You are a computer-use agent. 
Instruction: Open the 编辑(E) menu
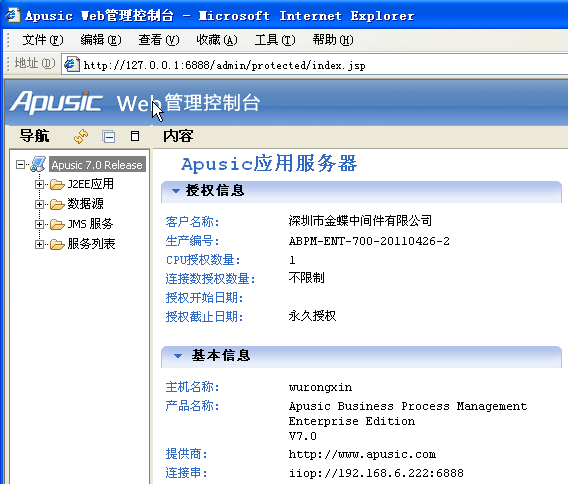(101, 39)
